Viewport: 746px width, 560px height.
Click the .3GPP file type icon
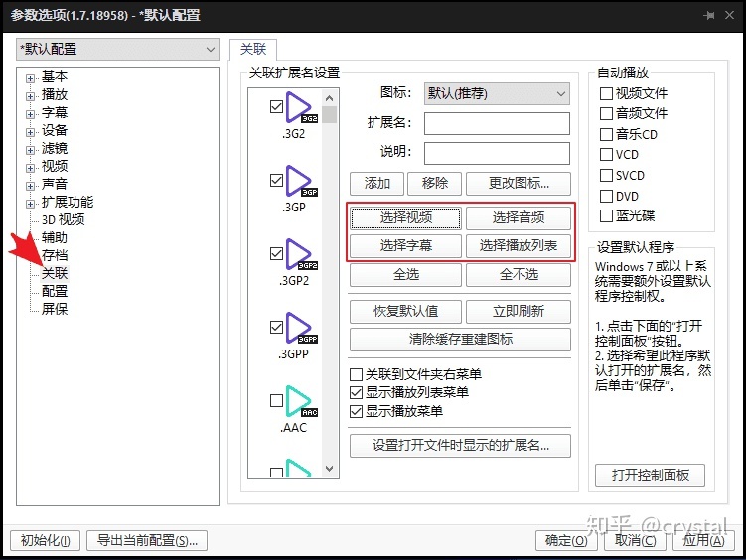(x=301, y=328)
